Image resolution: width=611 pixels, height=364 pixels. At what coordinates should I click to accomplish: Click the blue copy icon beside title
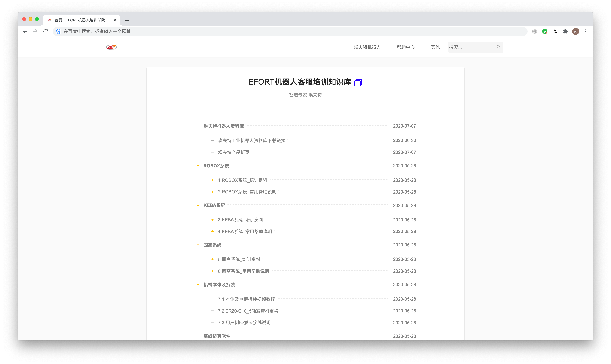point(358,83)
